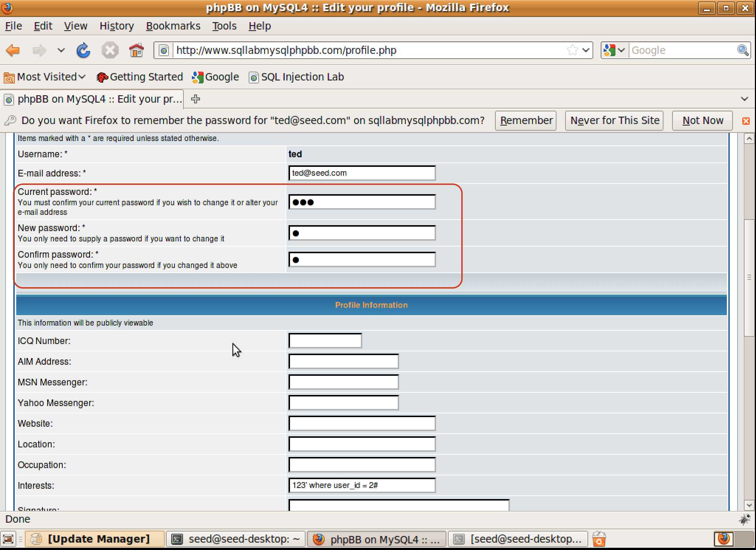The image size is (756, 550).
Task: Click the Yahoo Messenger field
Action: tap(344, 403)
